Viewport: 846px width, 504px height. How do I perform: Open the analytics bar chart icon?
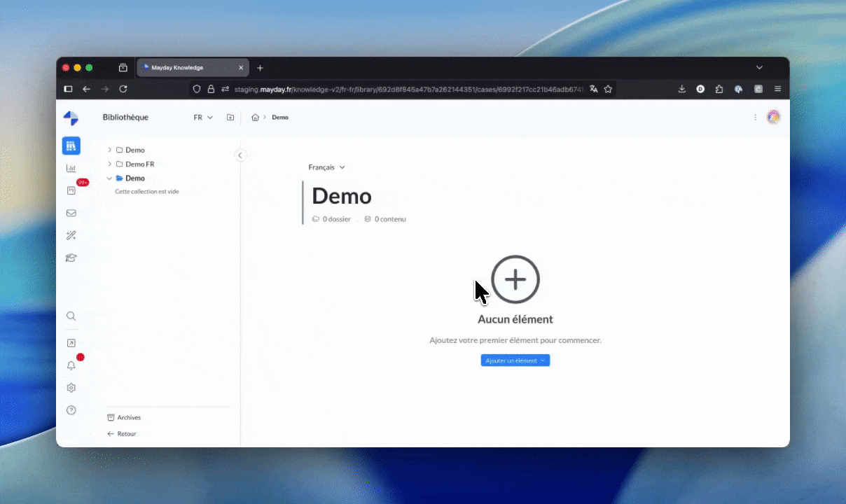(x=71, y=168)
